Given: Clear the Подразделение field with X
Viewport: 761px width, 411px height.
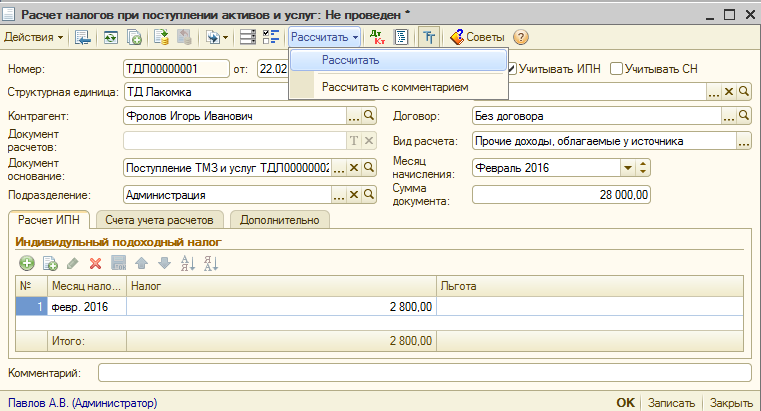Looking at the screenshot, I should pos(354,195).
